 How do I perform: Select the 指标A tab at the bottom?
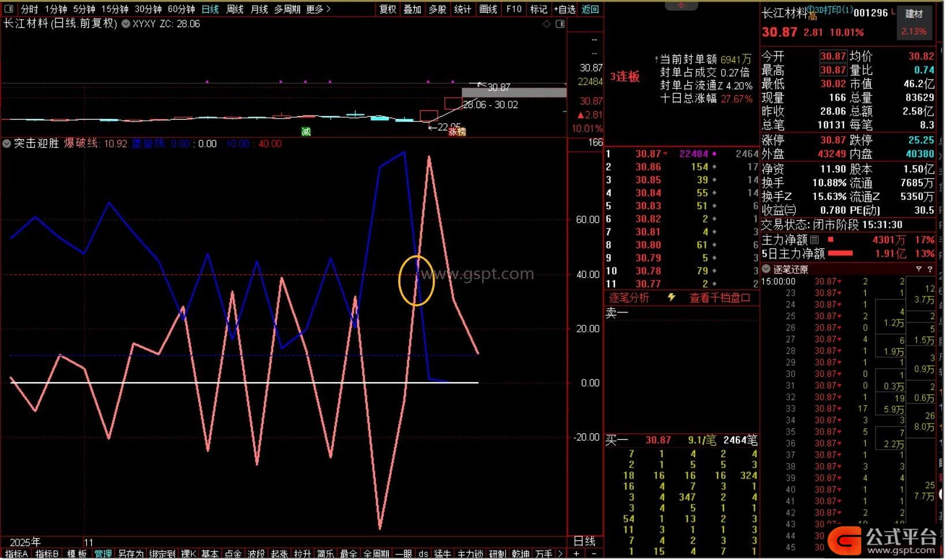[16, 554]
